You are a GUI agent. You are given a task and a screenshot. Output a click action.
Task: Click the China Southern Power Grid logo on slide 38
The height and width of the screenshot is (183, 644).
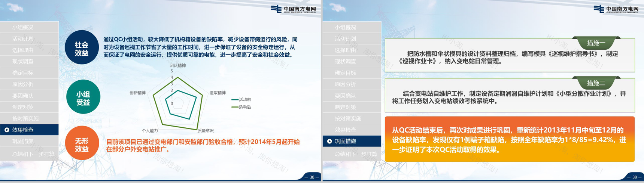click(x=293, y=9)
